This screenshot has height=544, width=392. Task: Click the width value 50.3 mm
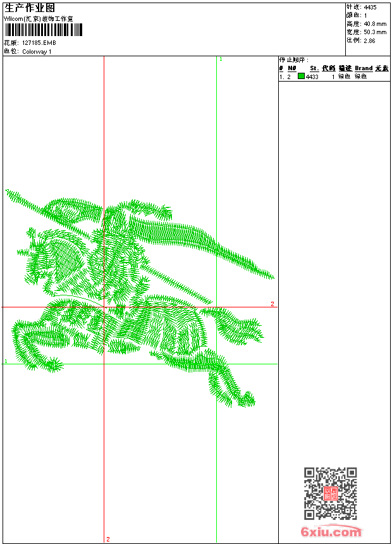374,32
